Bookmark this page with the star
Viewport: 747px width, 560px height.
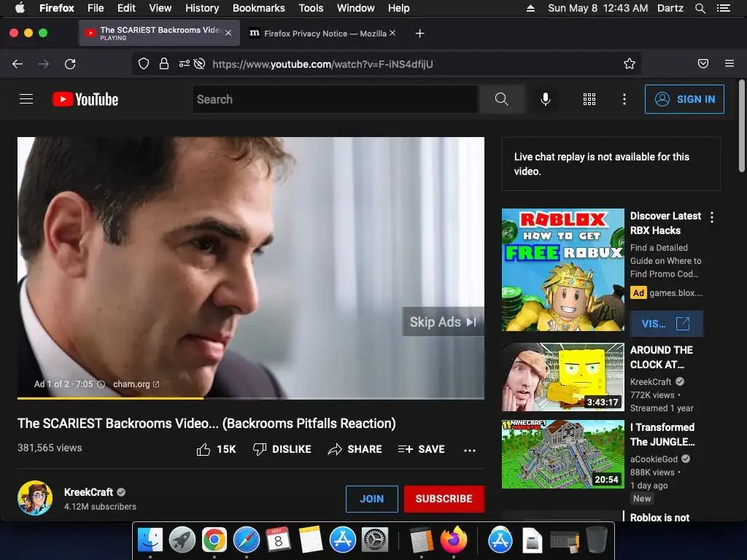[630, 64]
